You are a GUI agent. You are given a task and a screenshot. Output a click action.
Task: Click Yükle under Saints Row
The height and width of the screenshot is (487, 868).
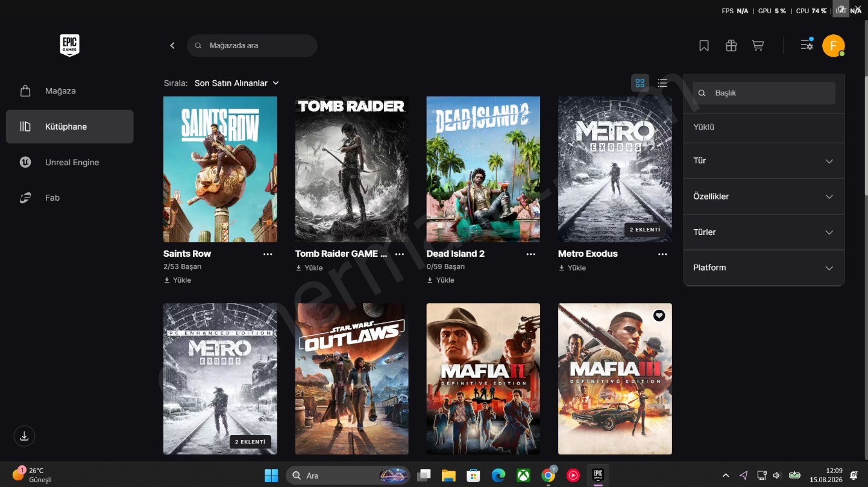click(x=177, y=280)
